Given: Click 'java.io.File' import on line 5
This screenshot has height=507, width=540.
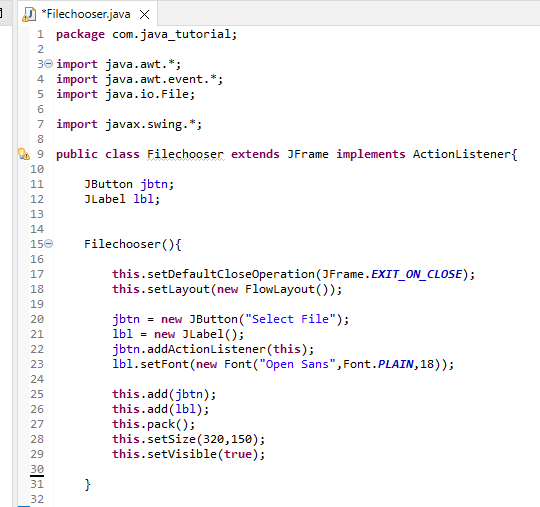Looking at the screenshot, I should 147,94.
